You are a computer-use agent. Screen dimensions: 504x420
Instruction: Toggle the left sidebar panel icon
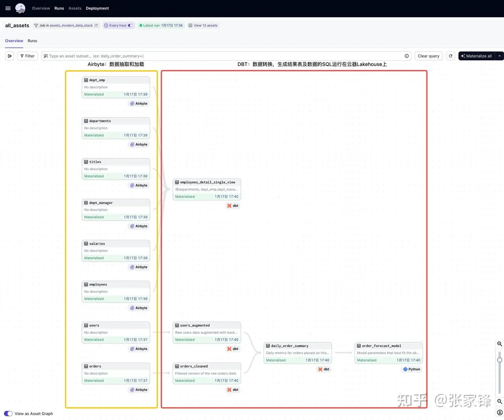point(9,56)
